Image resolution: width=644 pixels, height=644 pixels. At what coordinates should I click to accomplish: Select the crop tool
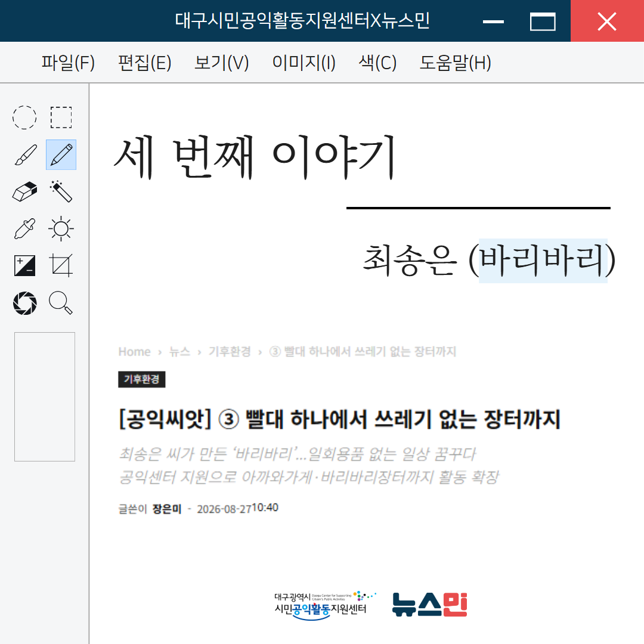61,265
